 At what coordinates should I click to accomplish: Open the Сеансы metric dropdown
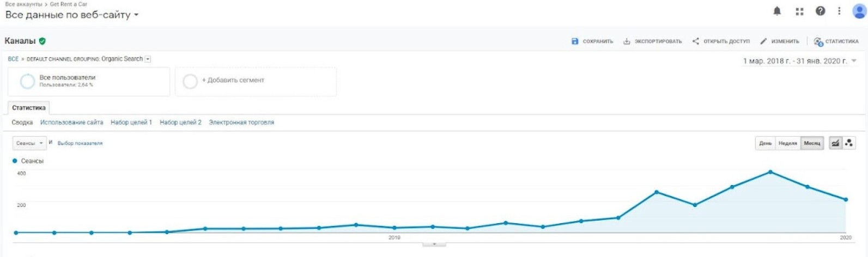click(x=29, y=143)
